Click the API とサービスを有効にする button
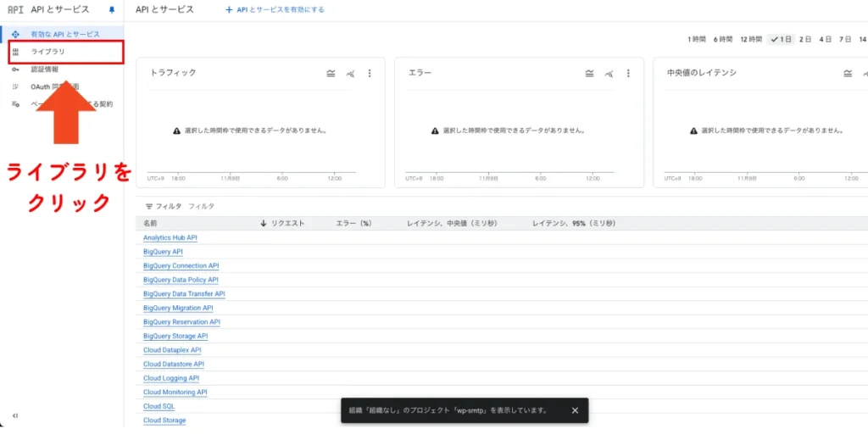The image size is (868, 434). [275, 10]
